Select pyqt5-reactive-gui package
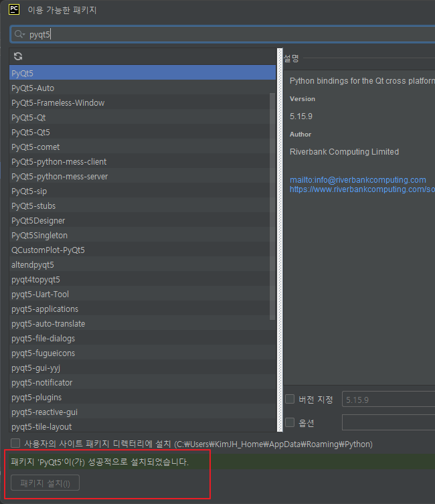This screenshot has width=435, height=504. click(143, 412)
